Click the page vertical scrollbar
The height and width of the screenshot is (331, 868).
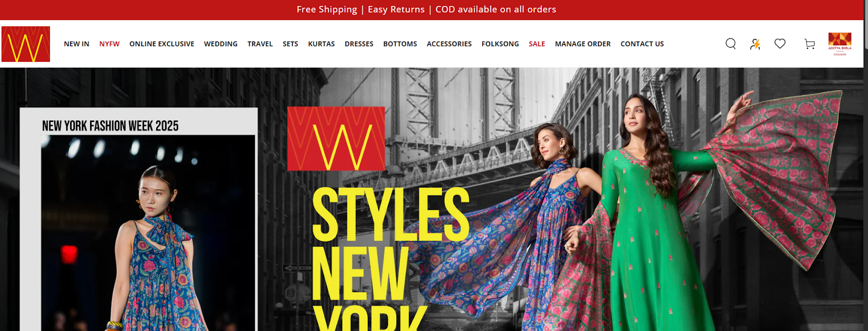tap(866, 165)
